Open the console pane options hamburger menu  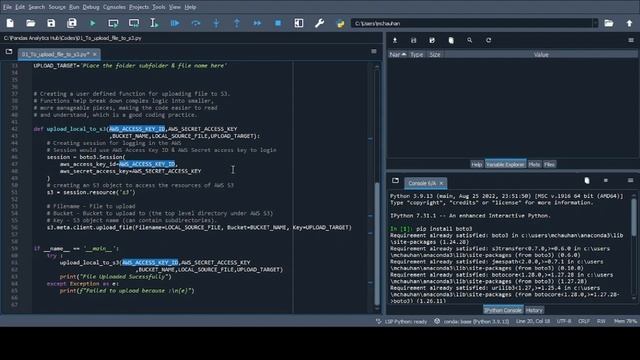click(x=631, y=180)
